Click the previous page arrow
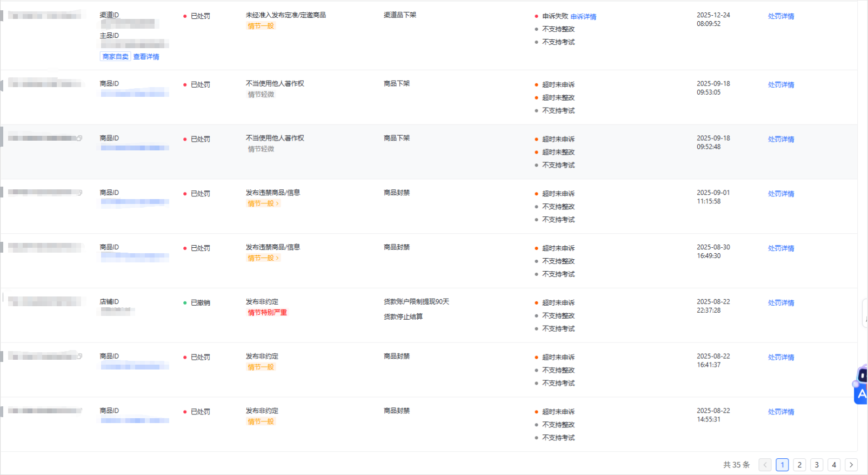The image size is (868, 475). click(x=765, y=465)
